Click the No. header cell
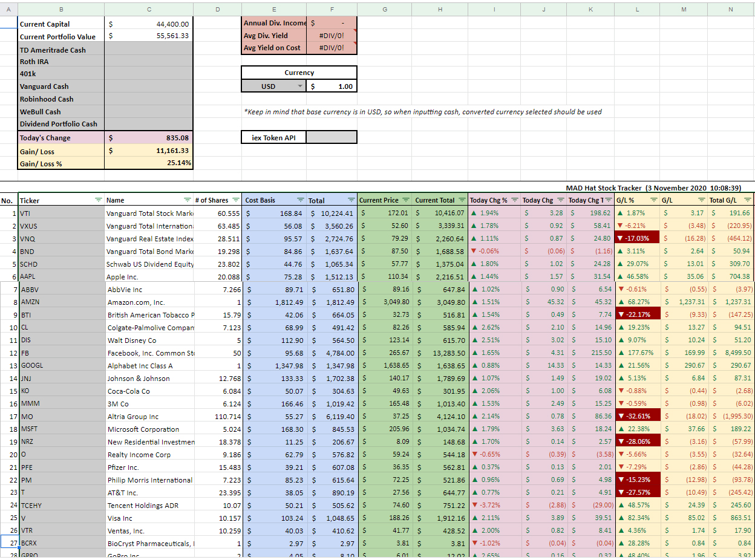This screenshot has width=755, height=560. (x=8, y=200)
